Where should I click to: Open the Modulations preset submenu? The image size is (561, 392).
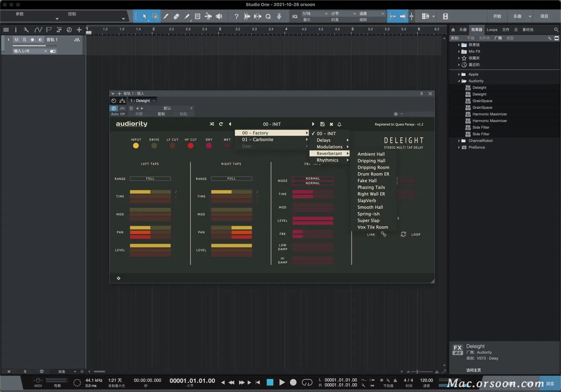(329, 147)
